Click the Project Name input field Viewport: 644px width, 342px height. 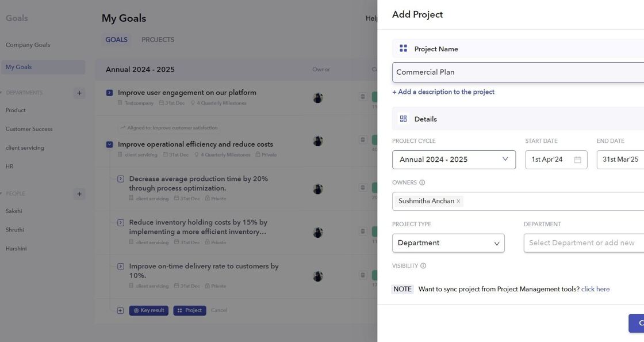click(517, 73)
